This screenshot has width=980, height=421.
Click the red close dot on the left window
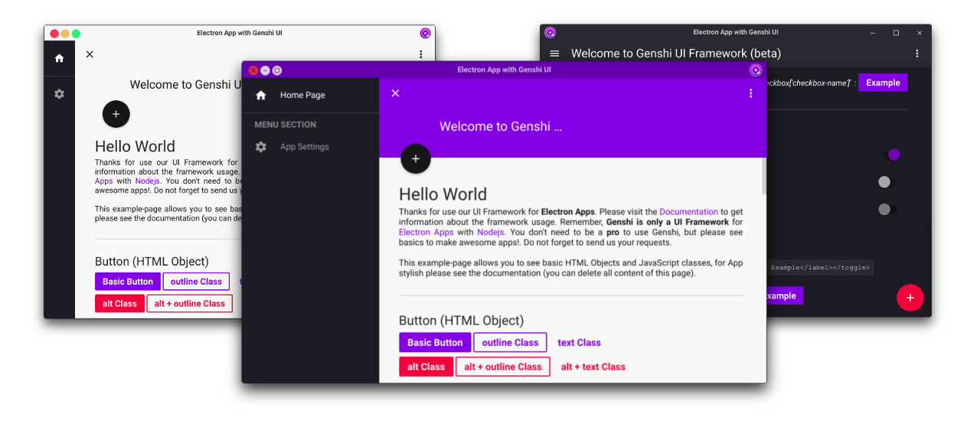click(54, 34)
